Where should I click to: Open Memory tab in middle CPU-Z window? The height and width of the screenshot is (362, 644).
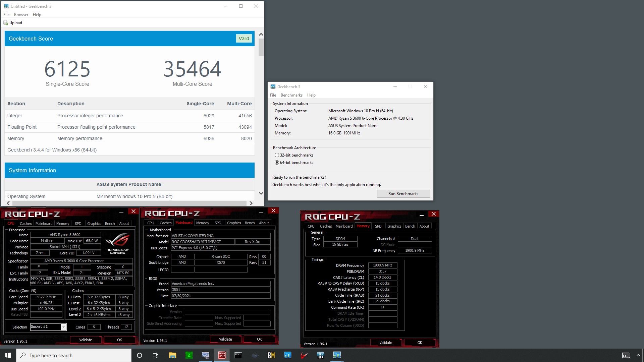(x=203, y=223)
